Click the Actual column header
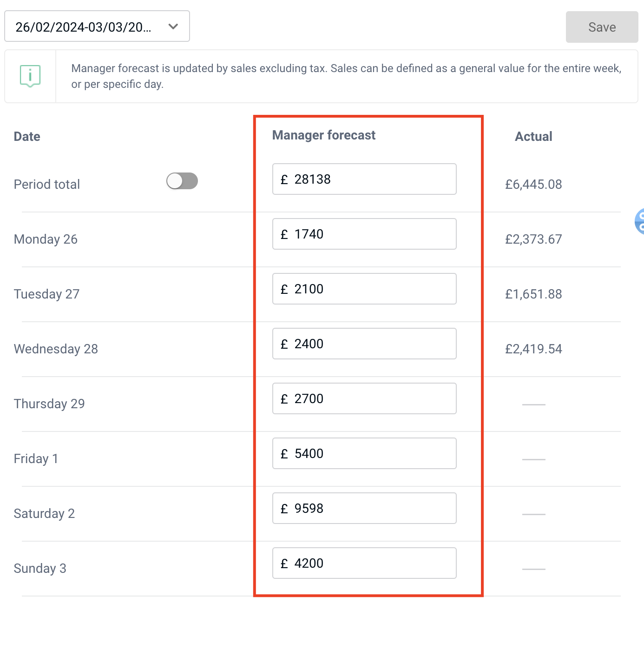Viewport: 644px width, 663px height. [533, 137]
